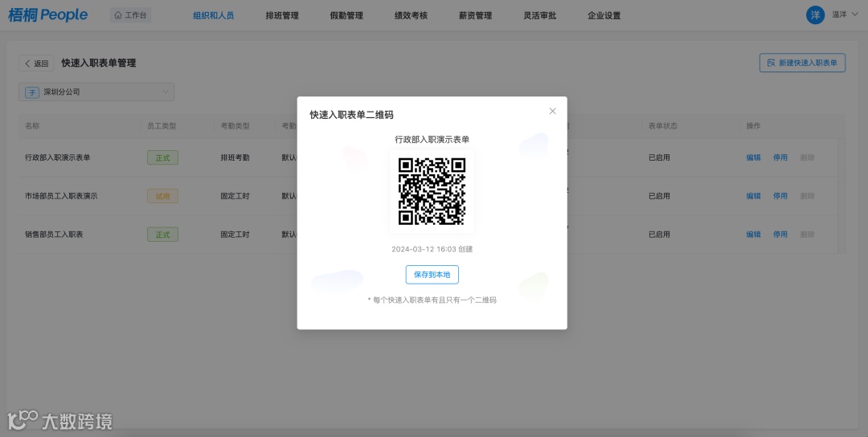The width and height of the screenshot is (868, 437).
Task: Click the 表单状态 column header
Action: coord(662,126)
